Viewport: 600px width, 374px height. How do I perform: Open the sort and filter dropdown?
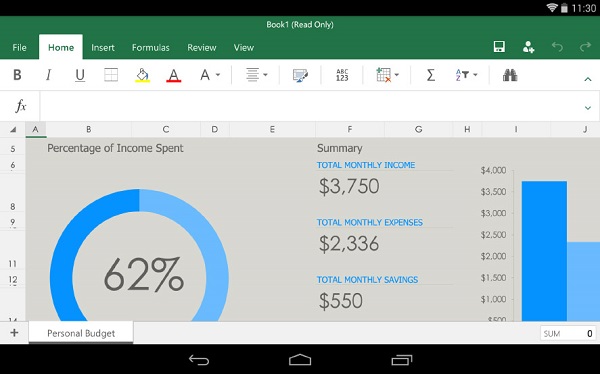click(466, 75)
